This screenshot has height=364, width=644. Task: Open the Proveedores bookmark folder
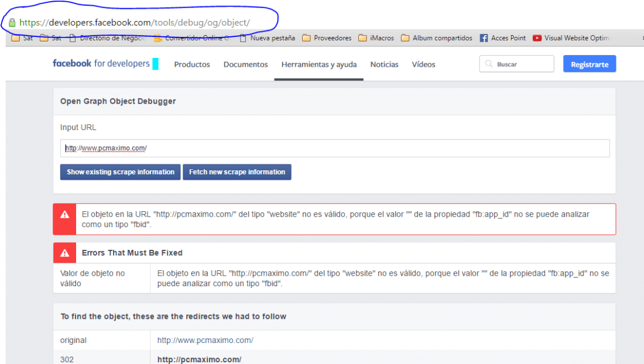327,38
